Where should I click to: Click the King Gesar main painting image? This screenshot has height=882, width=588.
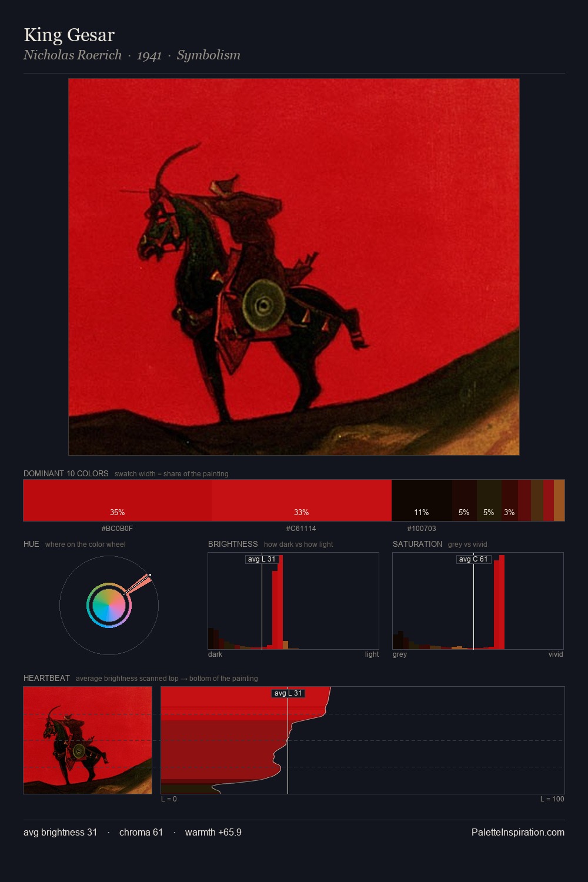tap(294, 267)
